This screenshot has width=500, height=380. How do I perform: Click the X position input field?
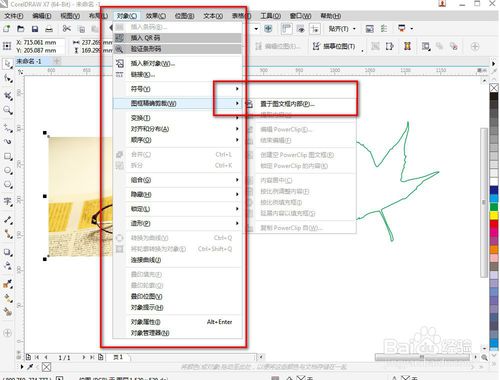[40, 43]
